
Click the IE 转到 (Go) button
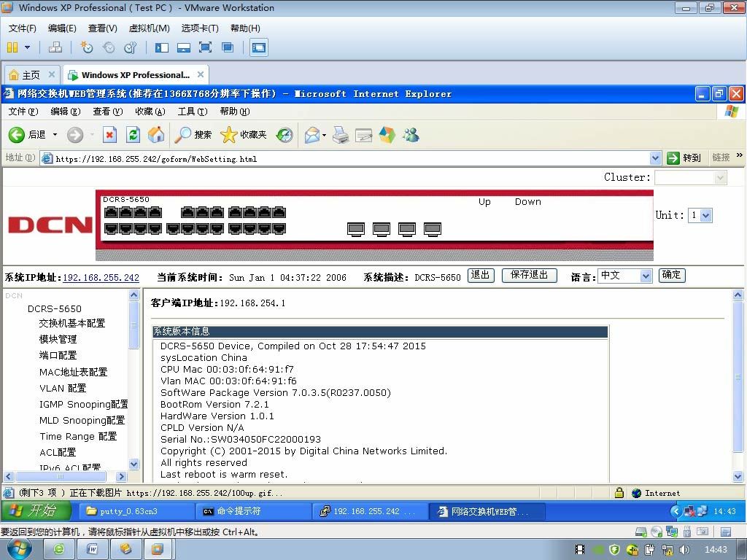[684, 157]
